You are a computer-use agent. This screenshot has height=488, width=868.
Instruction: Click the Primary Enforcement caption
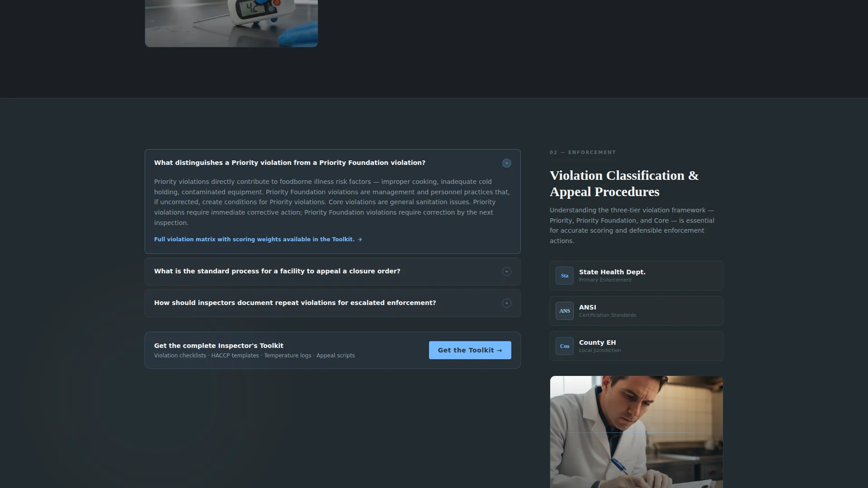[x=605, y=280]
